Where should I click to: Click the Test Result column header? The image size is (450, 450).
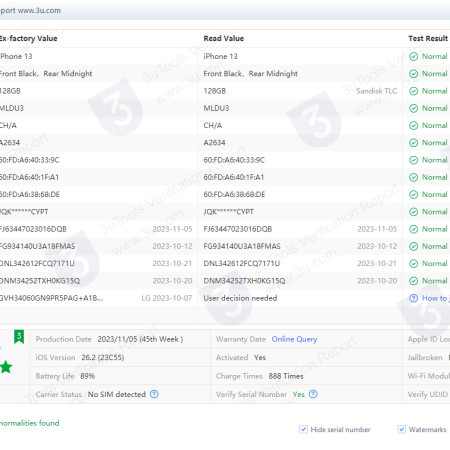coord(428,38)
